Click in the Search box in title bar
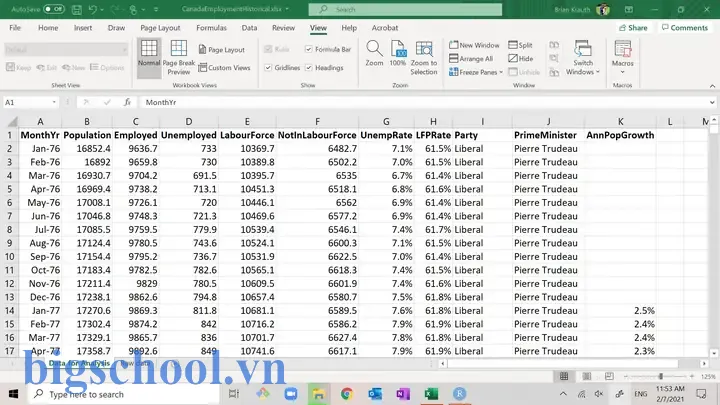The height and width of the screenshot is (405, 720). [405, 9]
